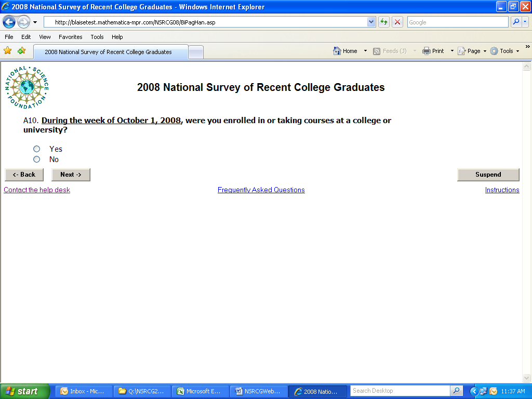Expand hidden system tray icons arrow
The height and width of the screenshot is (399, 532).
474,392
